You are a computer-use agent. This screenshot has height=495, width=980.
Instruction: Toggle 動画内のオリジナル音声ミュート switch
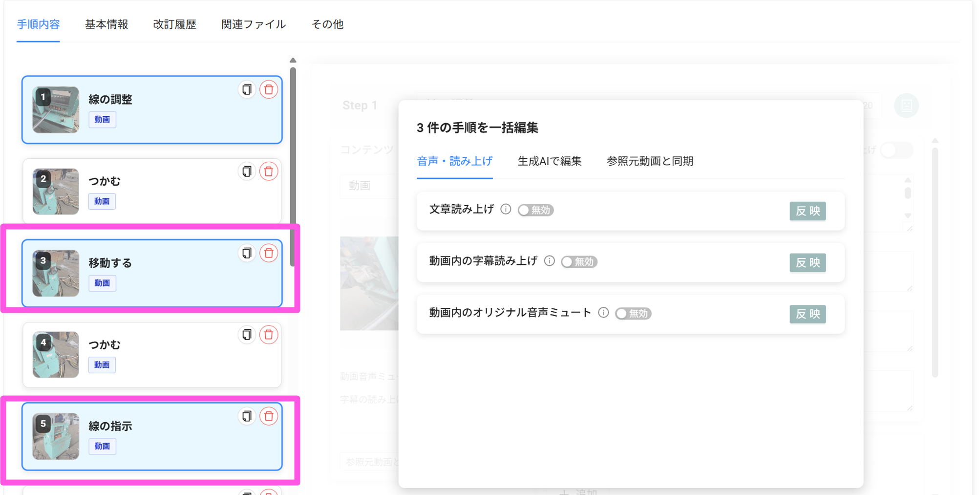click(633, 313)
